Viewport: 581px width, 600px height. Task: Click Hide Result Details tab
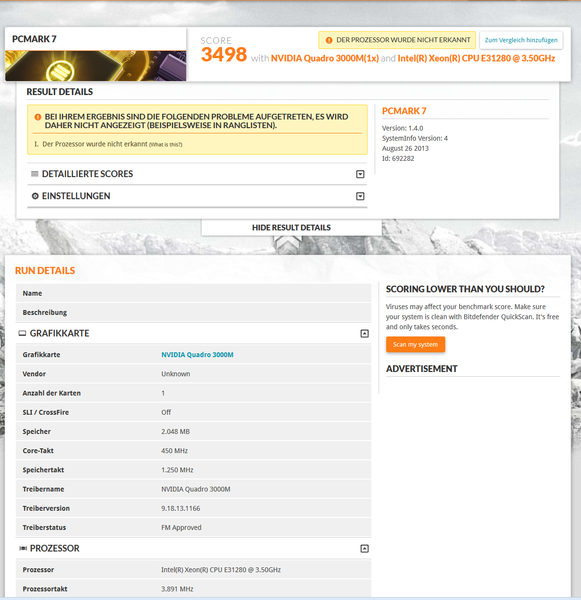[x=291, y=228]
